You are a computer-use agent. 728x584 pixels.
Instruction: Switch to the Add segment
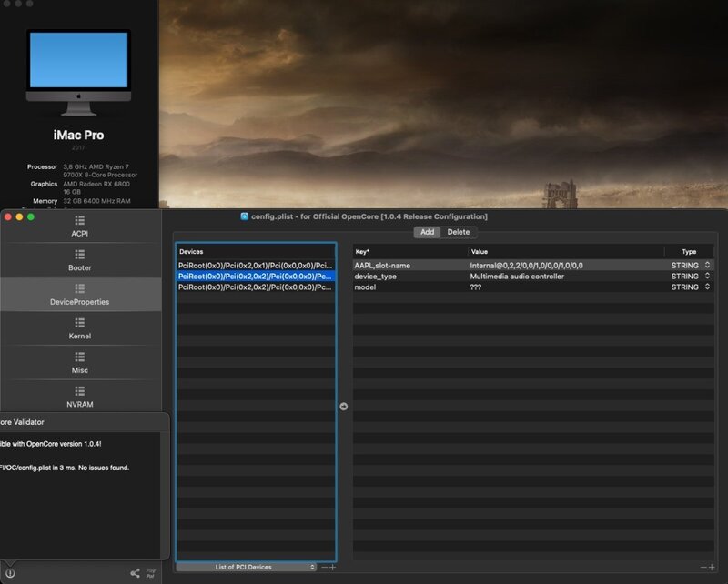click(x=427, y=232)
